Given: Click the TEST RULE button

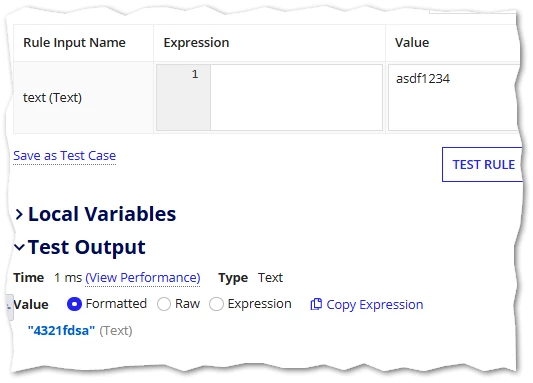Looking at the screenshot, I should point(483,164).
